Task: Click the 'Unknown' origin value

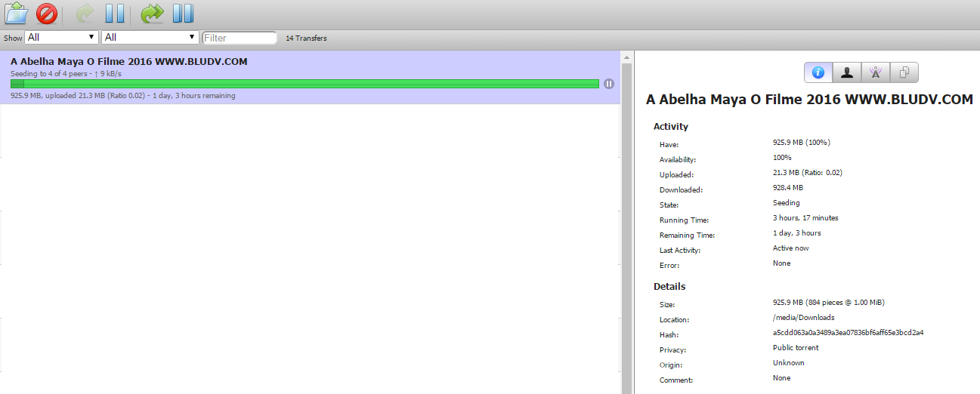Action: coord(788,362)
